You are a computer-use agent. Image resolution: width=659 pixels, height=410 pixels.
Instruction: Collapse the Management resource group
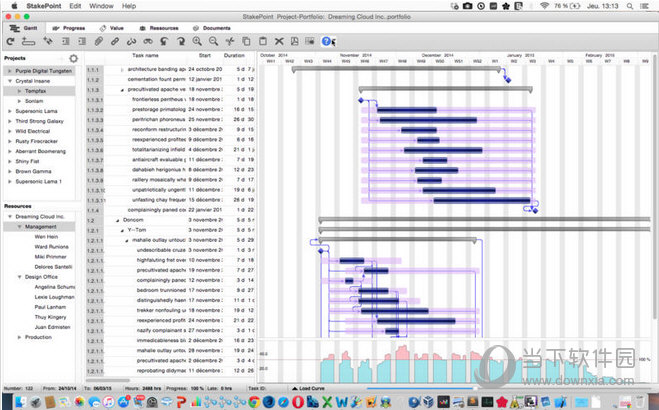pos(19,227)
